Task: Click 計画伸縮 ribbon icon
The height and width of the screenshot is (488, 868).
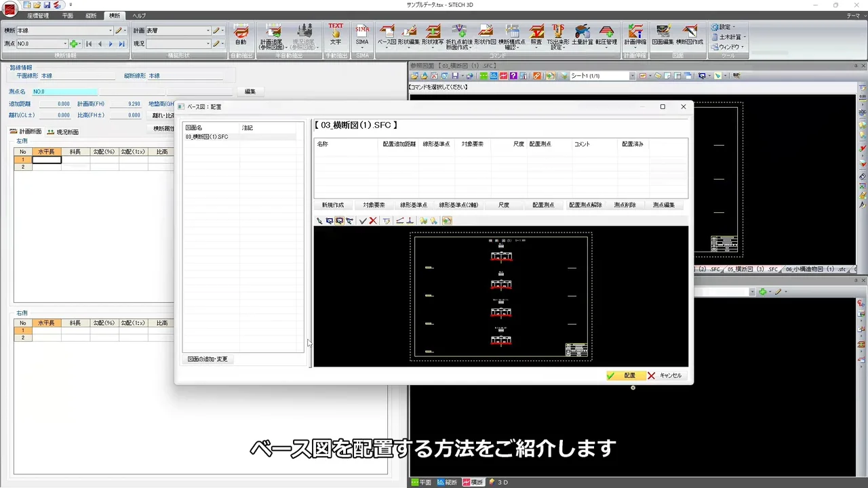Action: (x=635, y=35)
